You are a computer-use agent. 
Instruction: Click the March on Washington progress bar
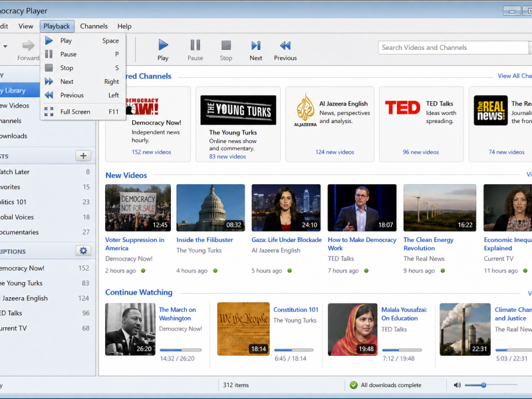180,350
